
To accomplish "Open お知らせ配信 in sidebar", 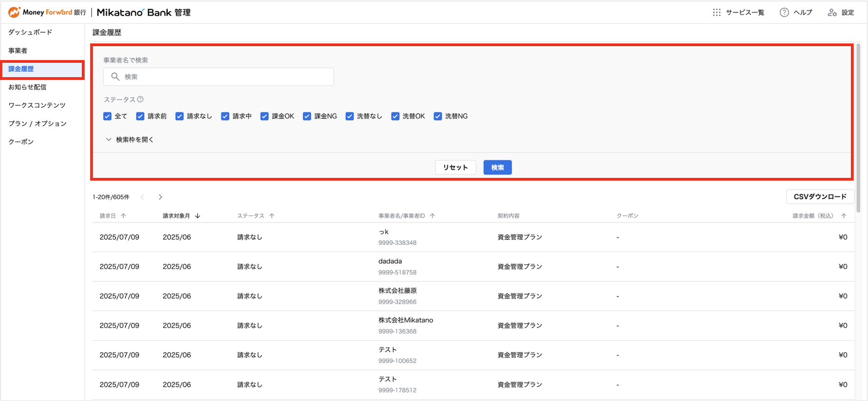I will tap(27, 87).
